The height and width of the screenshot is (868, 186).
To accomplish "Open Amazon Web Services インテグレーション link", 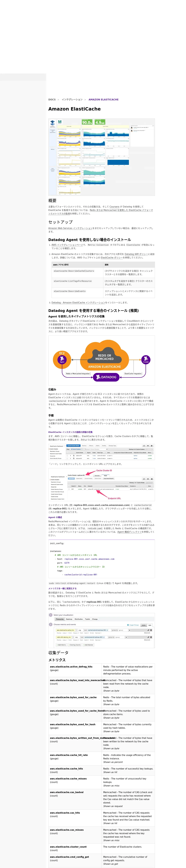I will 70,228.
